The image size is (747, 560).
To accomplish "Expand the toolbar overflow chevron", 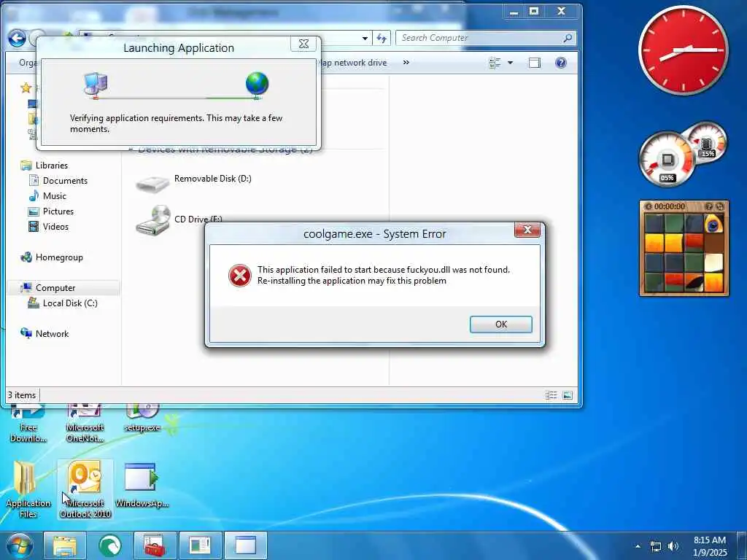I will (x=406, y=63).
